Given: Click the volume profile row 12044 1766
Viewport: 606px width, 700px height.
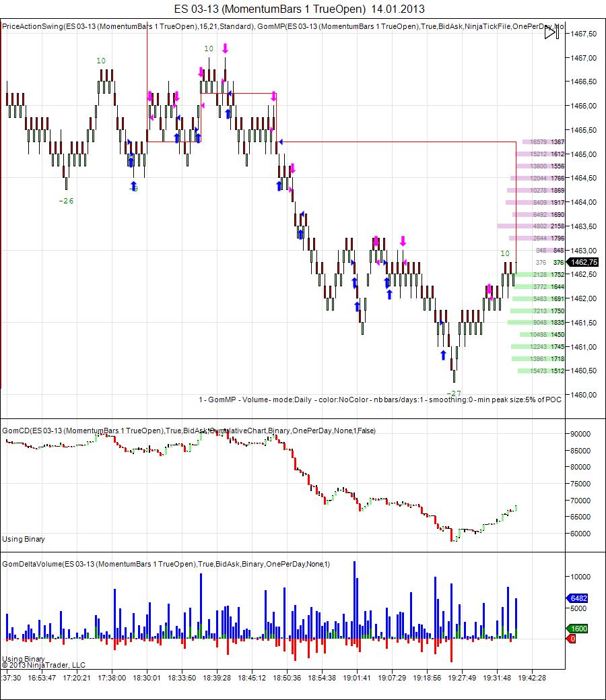Looking at the screenshot, I should 538,178.
